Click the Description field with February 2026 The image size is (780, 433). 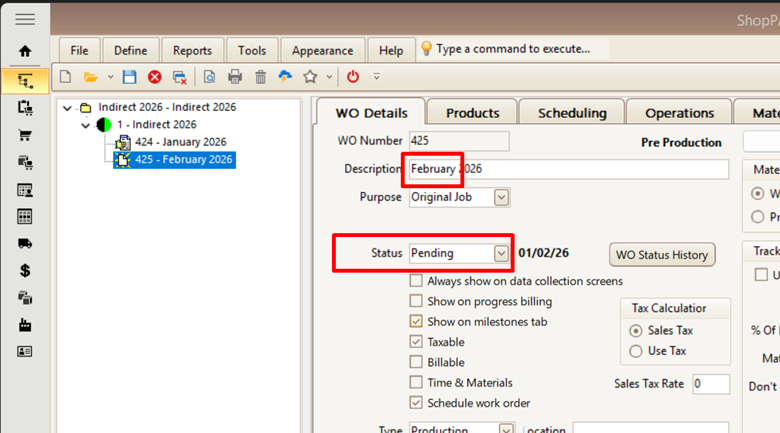(566, 169)
